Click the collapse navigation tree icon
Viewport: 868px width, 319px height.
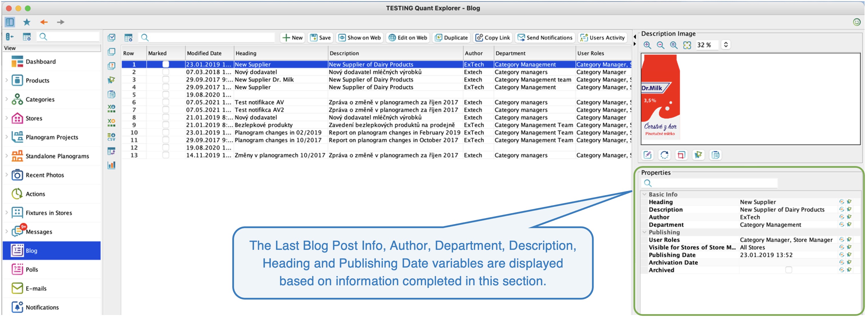pyautogui.click(x=10, y=37)
